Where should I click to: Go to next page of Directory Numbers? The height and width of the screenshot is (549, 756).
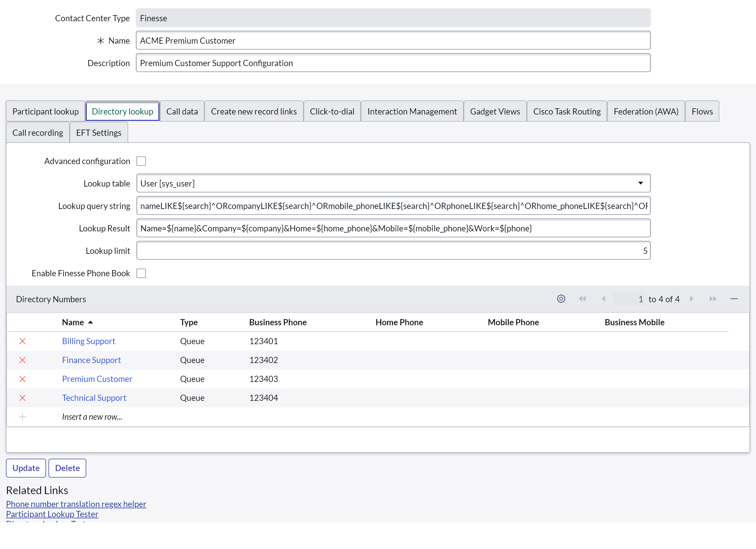(692, 299)
